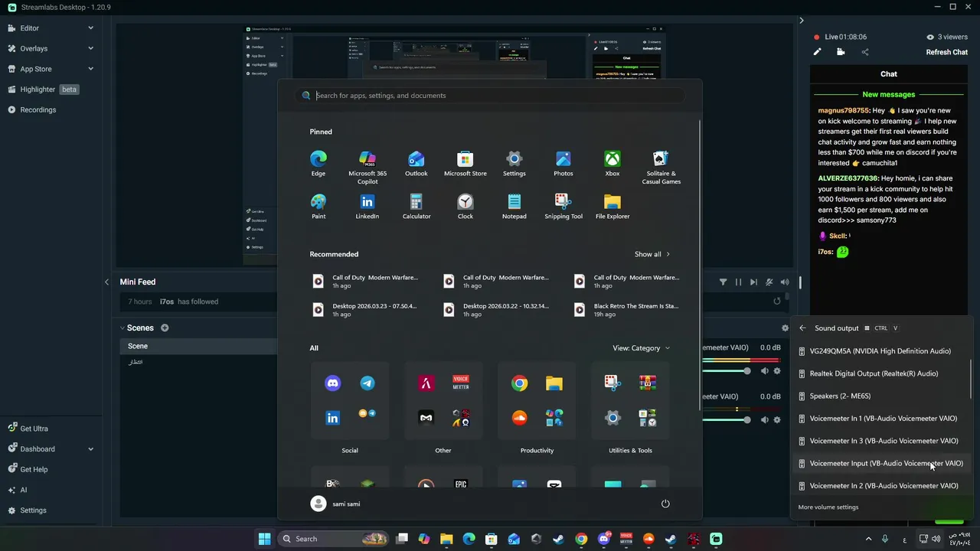
Task: Launch Microsoft 365 Copilot pinned app
Action: [367, 168]
